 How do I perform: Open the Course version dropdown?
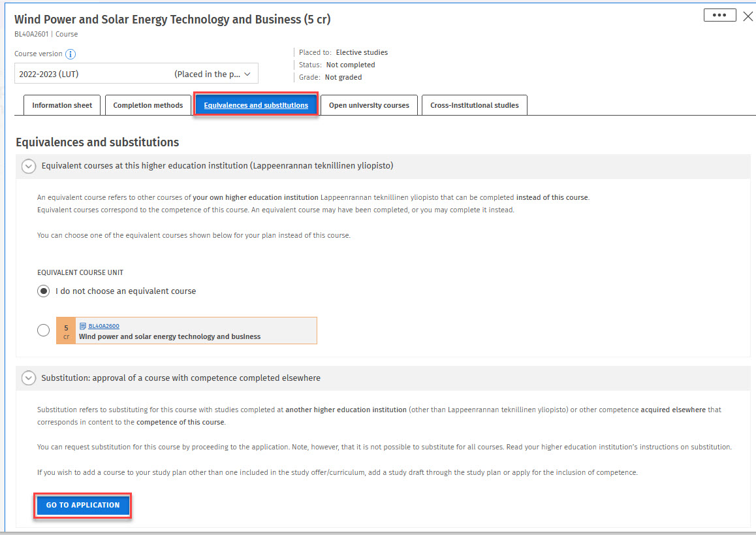(x=136, y=74)
